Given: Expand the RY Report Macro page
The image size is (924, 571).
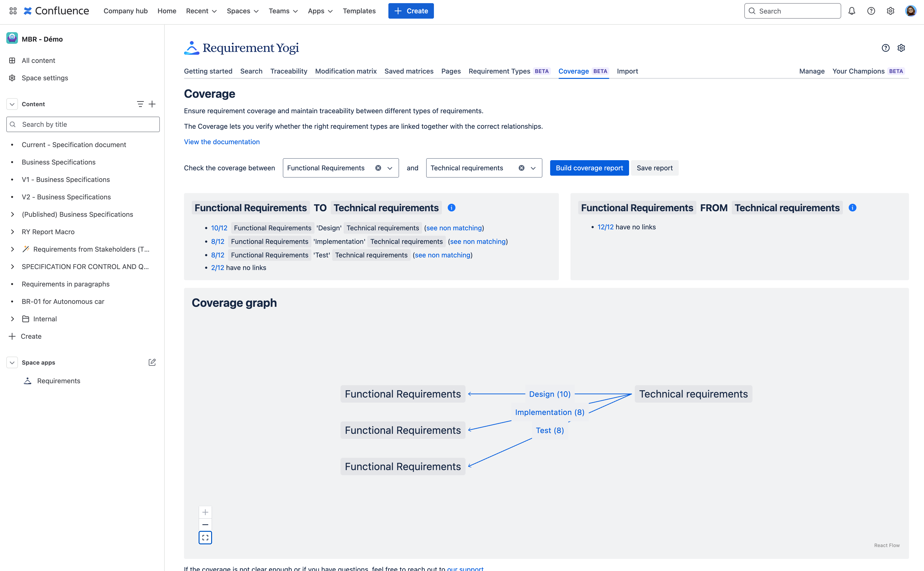Looking at the screenshot, I should [13, 232].
